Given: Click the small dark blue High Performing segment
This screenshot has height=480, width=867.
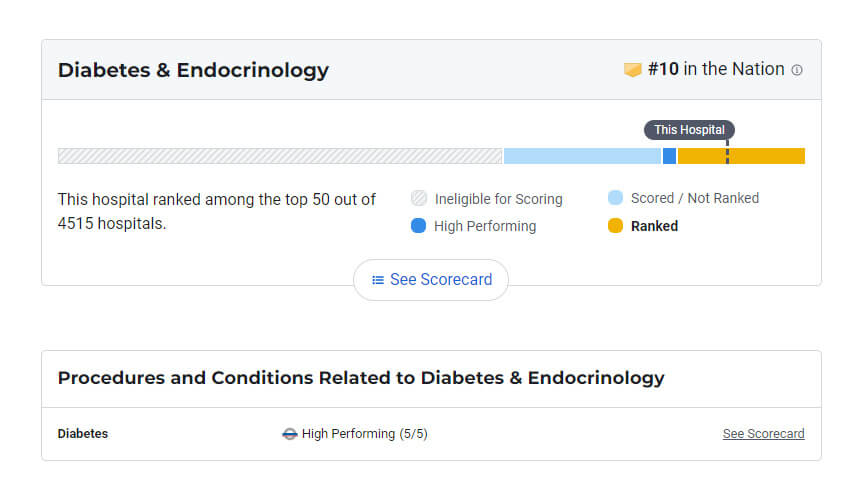Looking at the screenshot, I should point(670,156).
